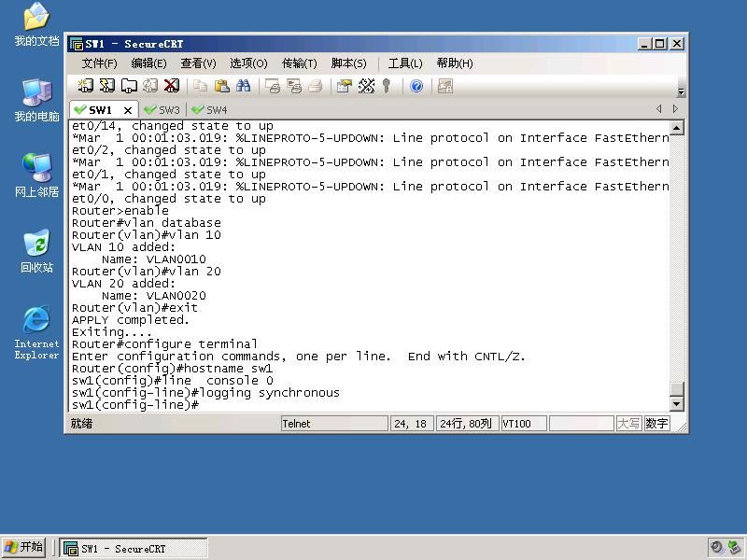Click the Telnet status bar field
The height and width of the screenshot is (560, 747).
point(334,424)
